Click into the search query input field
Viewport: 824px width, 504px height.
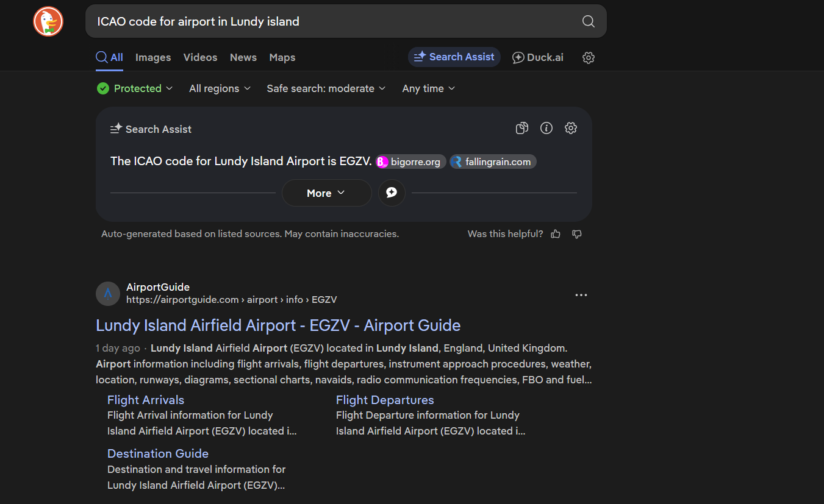point(329,21)
